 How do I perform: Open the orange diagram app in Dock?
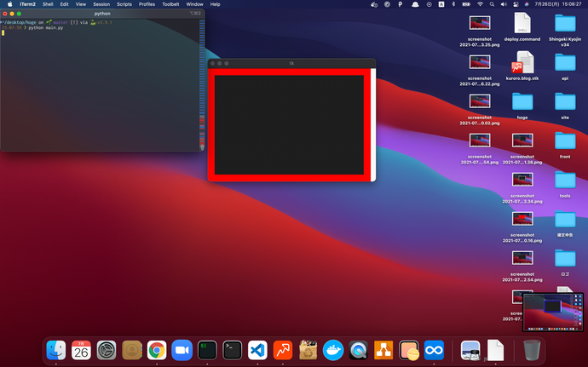(x=383, y=350)
